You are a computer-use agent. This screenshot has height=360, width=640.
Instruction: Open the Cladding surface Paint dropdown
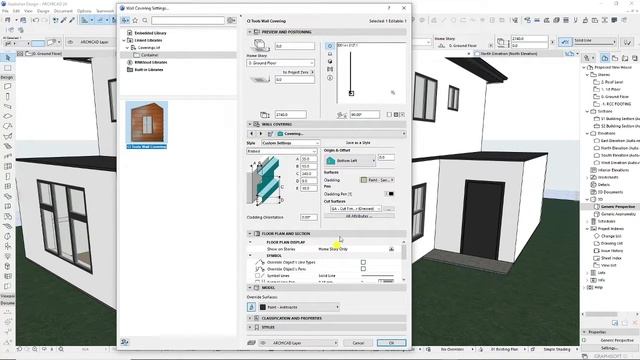(377, 180)
